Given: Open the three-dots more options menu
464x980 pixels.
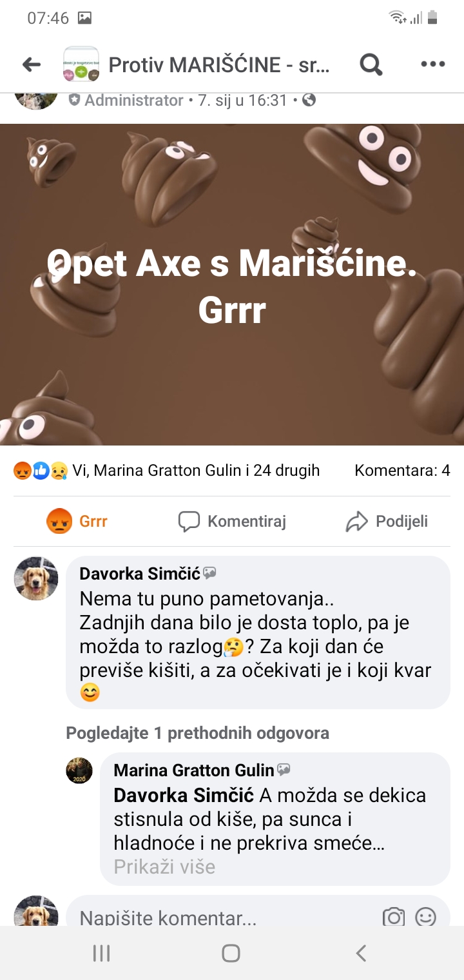Looking at the screenshot, I should [x=432, y=64].
